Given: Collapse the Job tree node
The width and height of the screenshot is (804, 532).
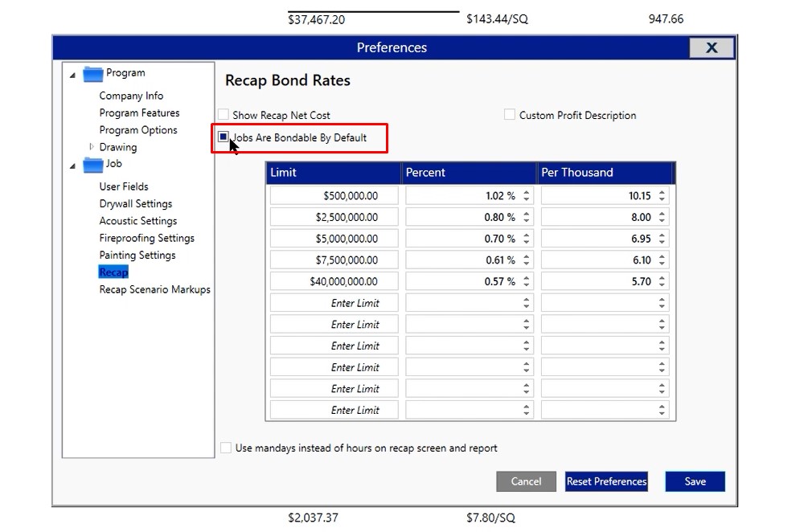Looking at the screenshot, I should coord(73,166).
